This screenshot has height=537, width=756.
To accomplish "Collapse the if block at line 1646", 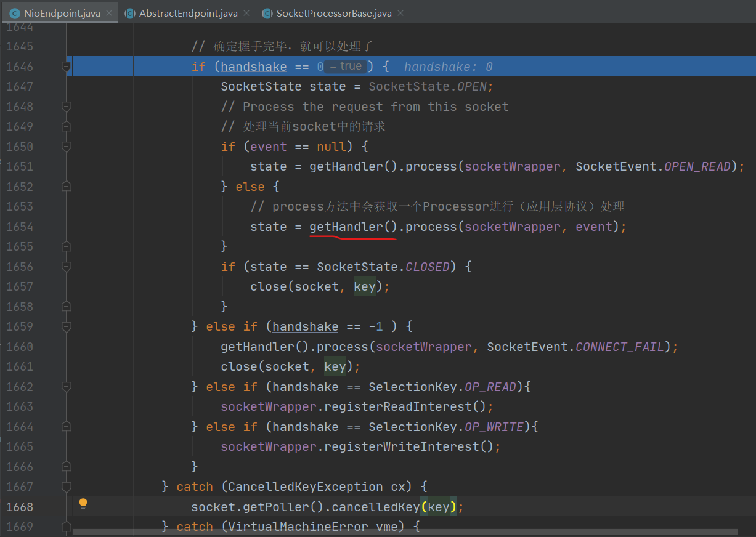I will point(67,67).
